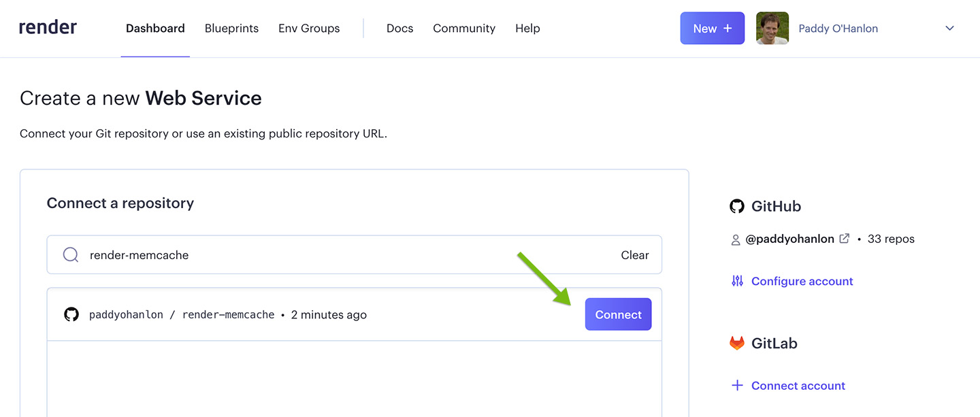980x417 pixels.
Task: Expand the user account dropdown chevron
Action: [950, 29]
